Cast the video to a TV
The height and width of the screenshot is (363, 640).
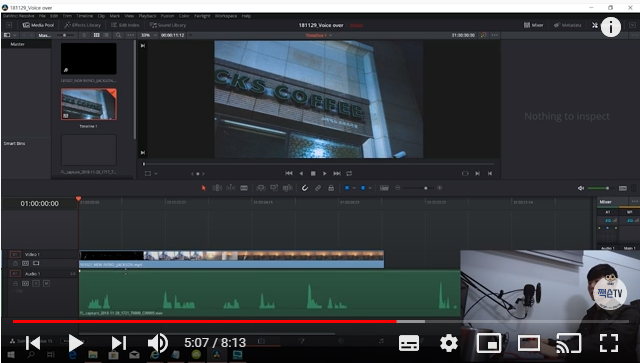click(x=569, y=343)
